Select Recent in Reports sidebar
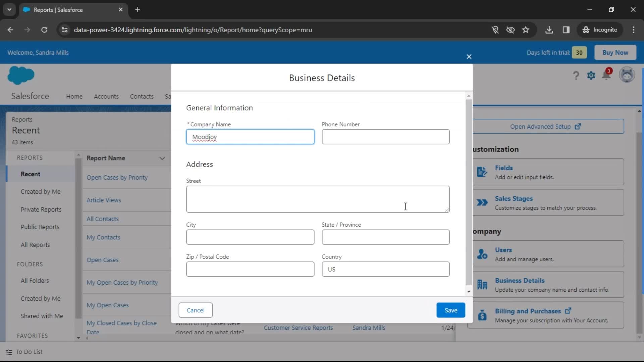This screenshot has height=362, width=644. point(40,174)
